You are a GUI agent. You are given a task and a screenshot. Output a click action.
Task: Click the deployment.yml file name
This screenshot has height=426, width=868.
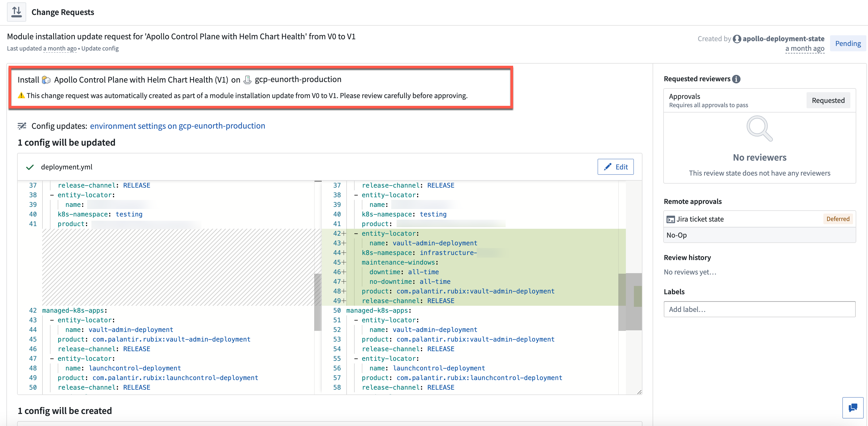(x=66, y=167)
